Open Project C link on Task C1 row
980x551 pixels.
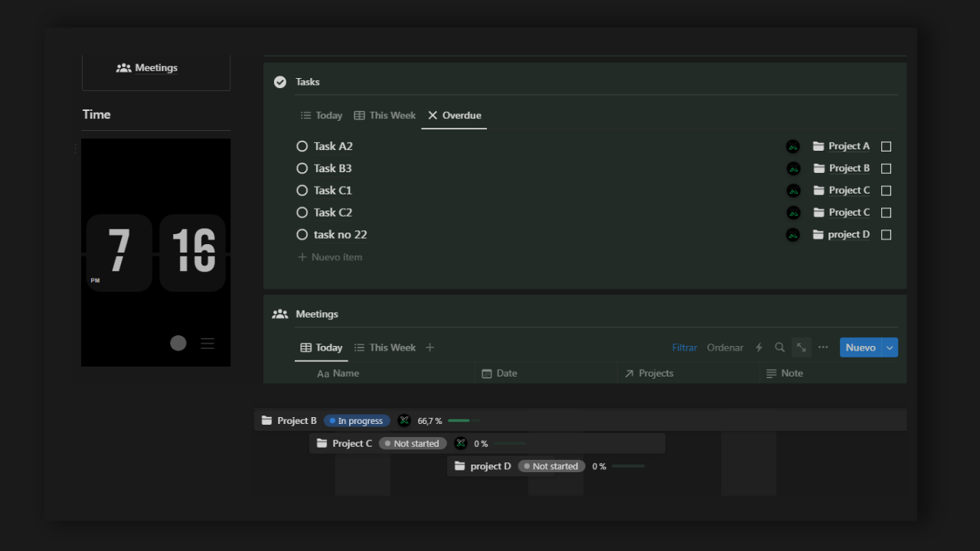841,191
